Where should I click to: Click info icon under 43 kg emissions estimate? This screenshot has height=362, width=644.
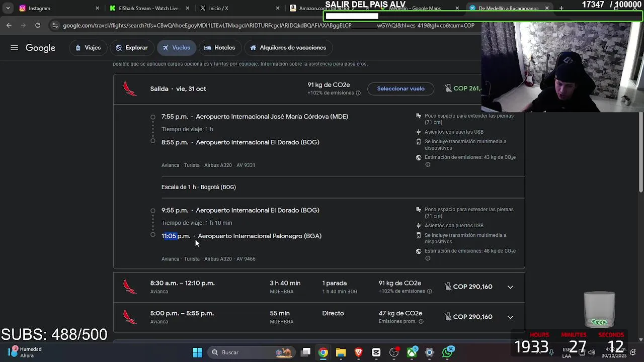[428, 164]
